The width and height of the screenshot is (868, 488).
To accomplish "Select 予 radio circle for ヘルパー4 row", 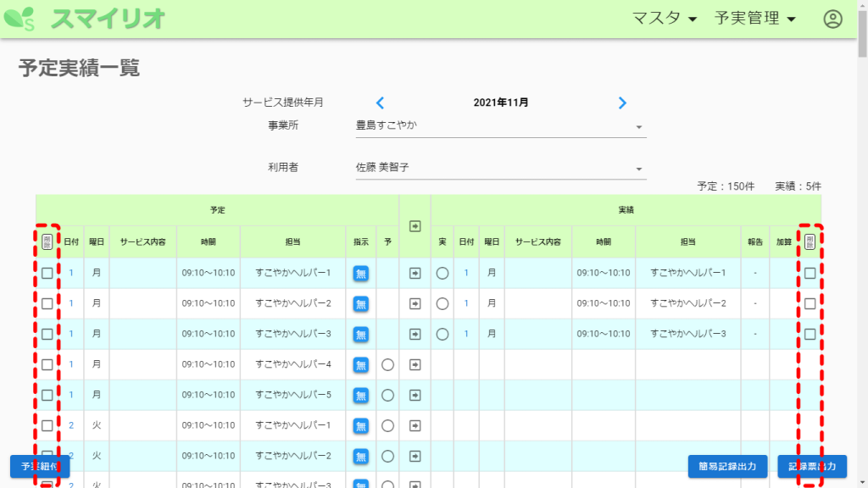I will tap(387, 364).
